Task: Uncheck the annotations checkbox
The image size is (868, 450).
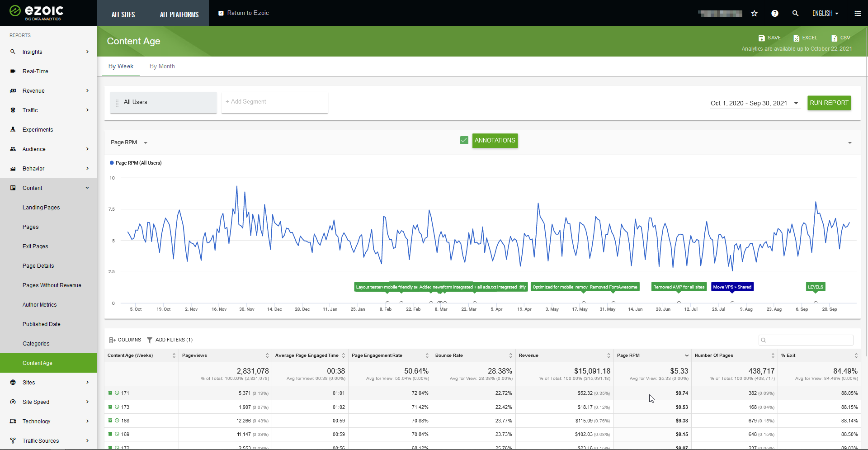Action: click(x=464, y=140)
